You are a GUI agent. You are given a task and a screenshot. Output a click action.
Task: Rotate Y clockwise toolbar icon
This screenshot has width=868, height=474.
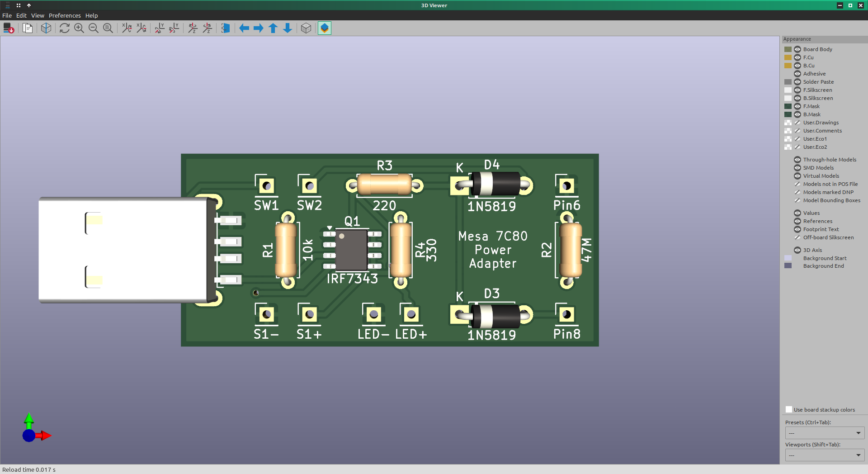[160, 28]
